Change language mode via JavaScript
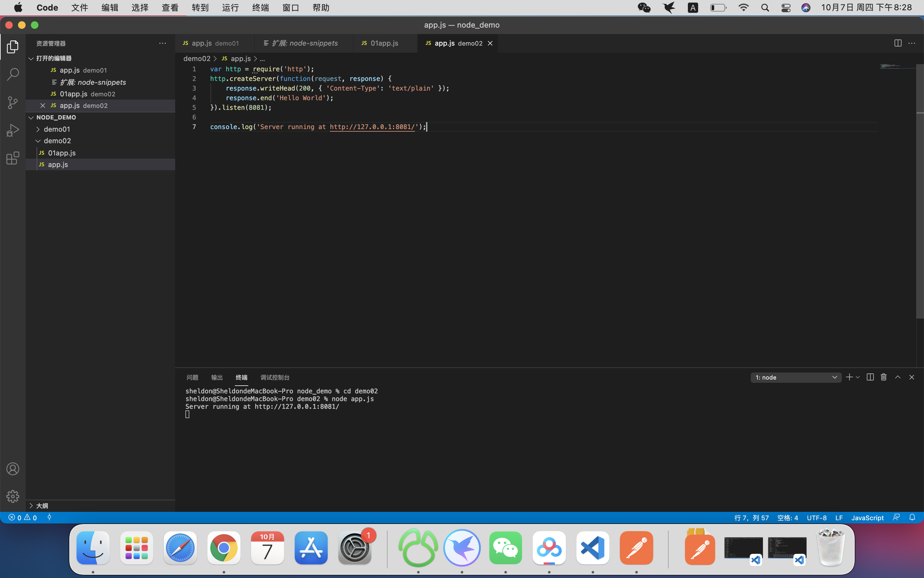 [x=868, y=518]
